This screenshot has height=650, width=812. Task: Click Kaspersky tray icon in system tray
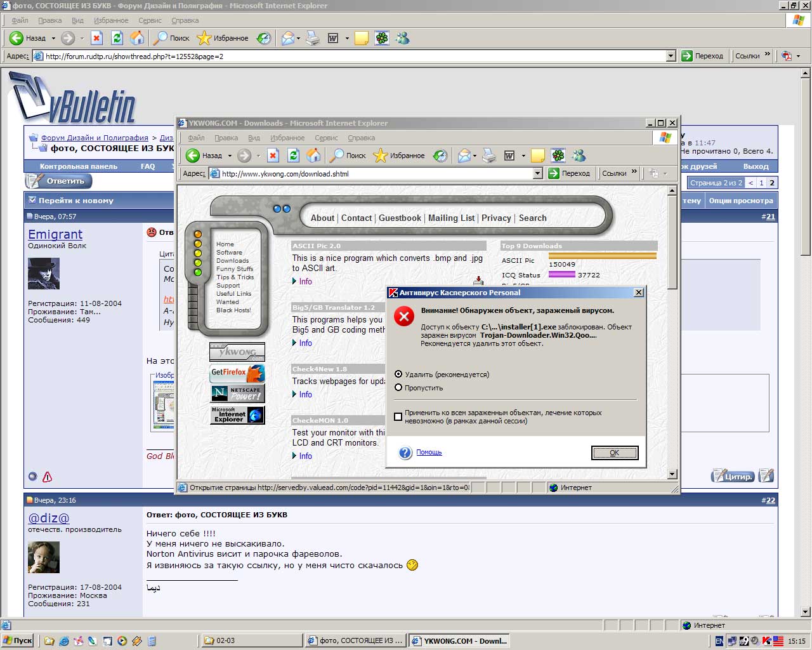tap(766, 641)
